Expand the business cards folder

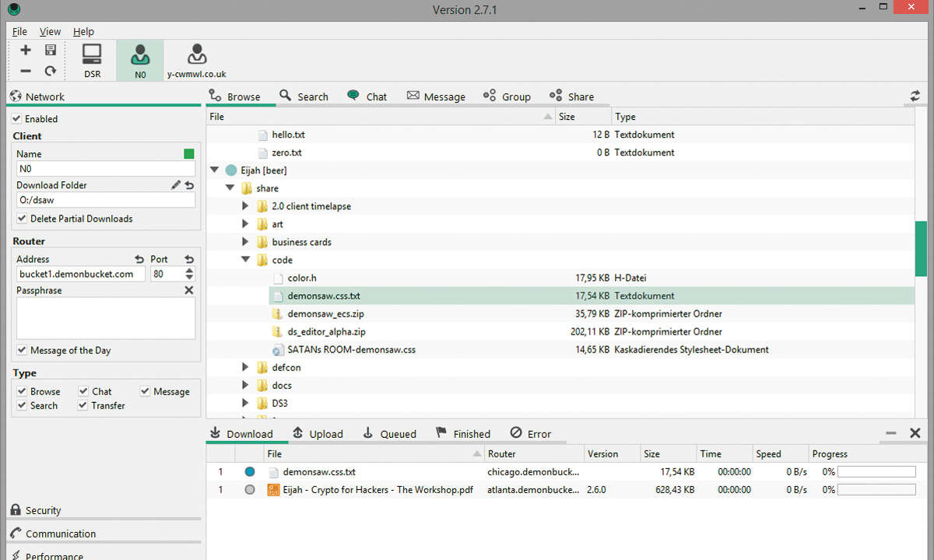(245, 242)
